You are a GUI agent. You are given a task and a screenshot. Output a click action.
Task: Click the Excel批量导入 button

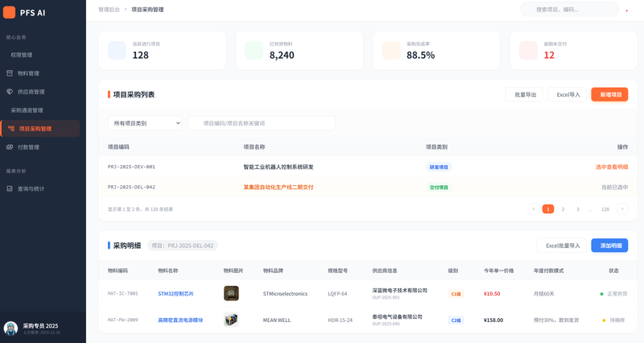coord(561,246)
